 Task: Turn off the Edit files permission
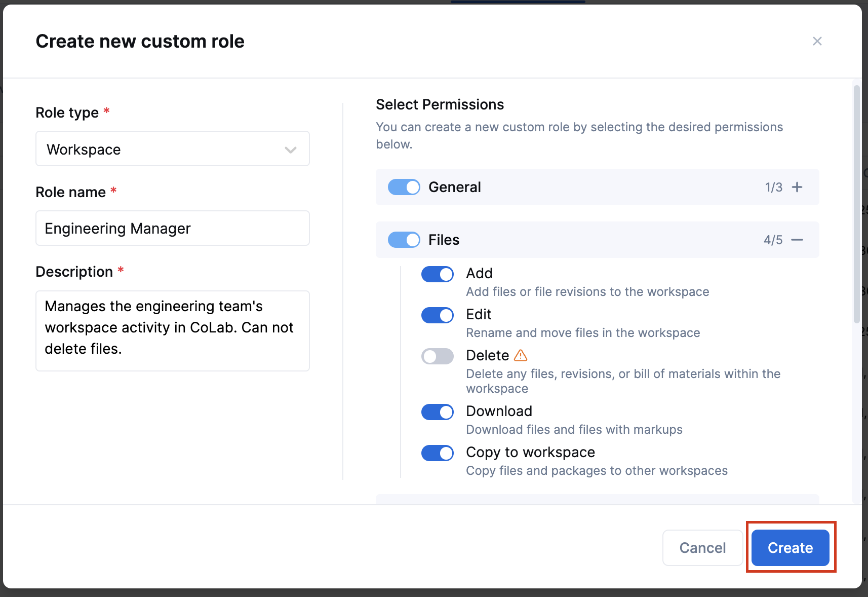coord(438,315)
